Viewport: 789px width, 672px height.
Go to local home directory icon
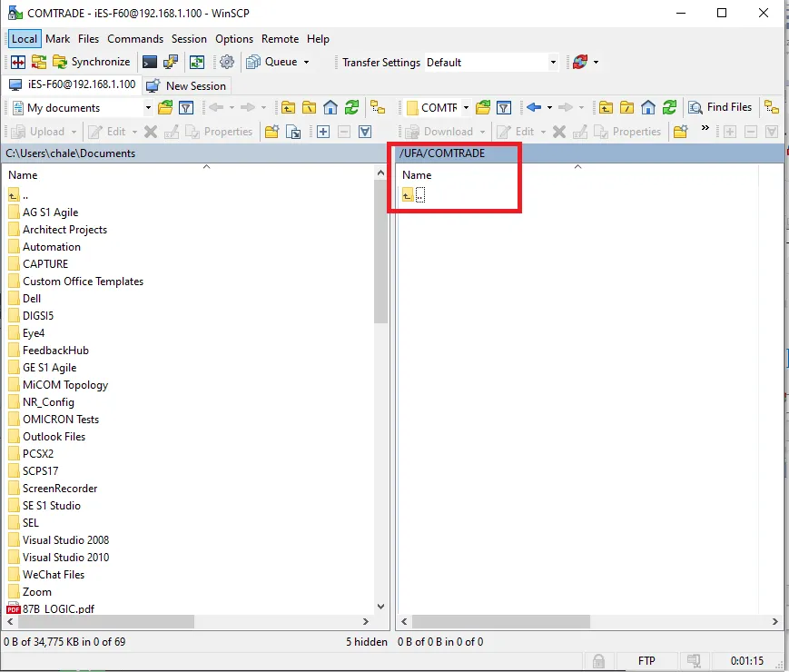click(330, 108)
